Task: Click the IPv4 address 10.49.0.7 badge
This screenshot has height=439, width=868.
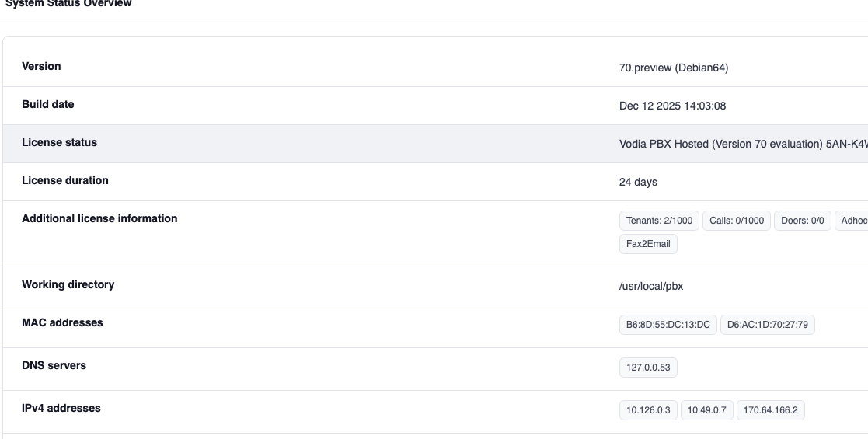Action: (x=707, y=410)
